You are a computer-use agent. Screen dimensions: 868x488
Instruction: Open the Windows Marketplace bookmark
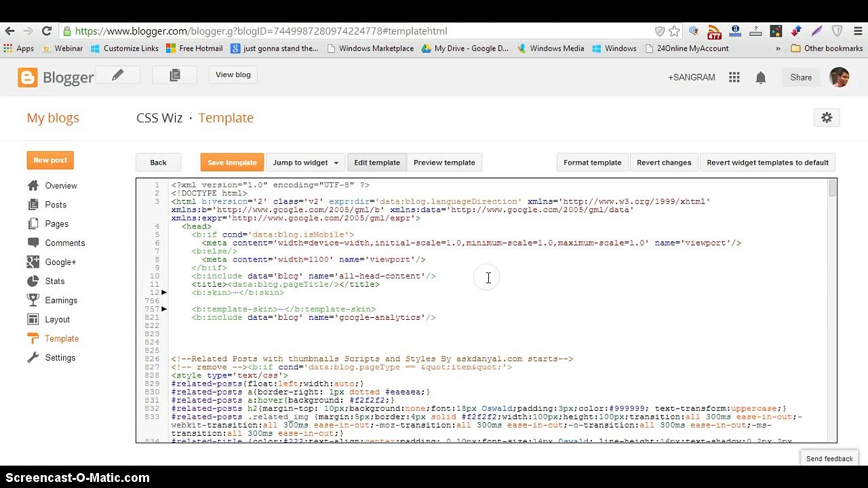point(370,48)
